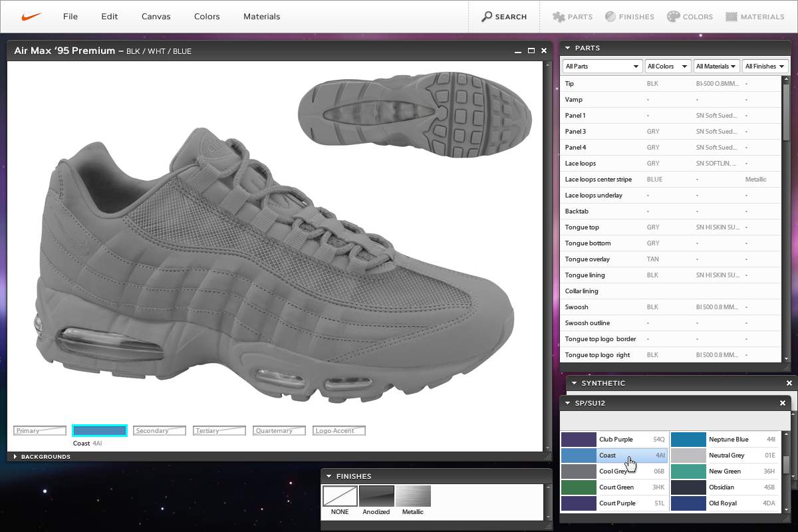
Task: Click the Nike swoosh logo
Action: click(x=31, y=17)
